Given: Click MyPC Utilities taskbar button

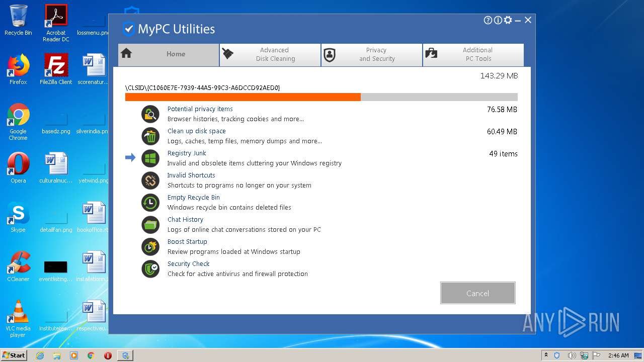Looking at the screenshot, I should [x=125, y=355].
